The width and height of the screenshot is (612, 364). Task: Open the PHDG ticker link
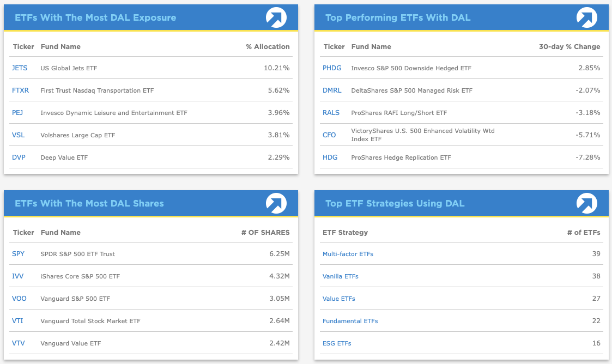[332, 68]
